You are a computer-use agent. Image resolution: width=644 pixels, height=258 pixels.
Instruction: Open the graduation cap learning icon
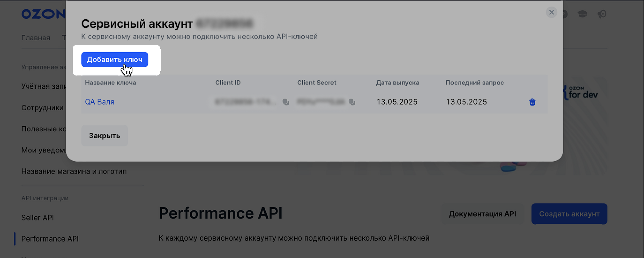(x=583, y=14)
